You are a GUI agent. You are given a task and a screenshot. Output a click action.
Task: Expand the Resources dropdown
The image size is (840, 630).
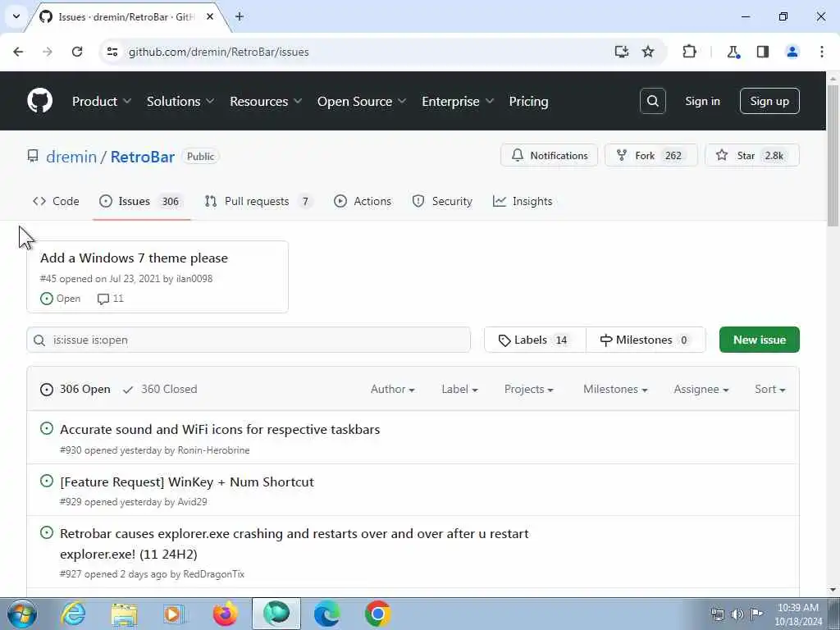(266, 101)
